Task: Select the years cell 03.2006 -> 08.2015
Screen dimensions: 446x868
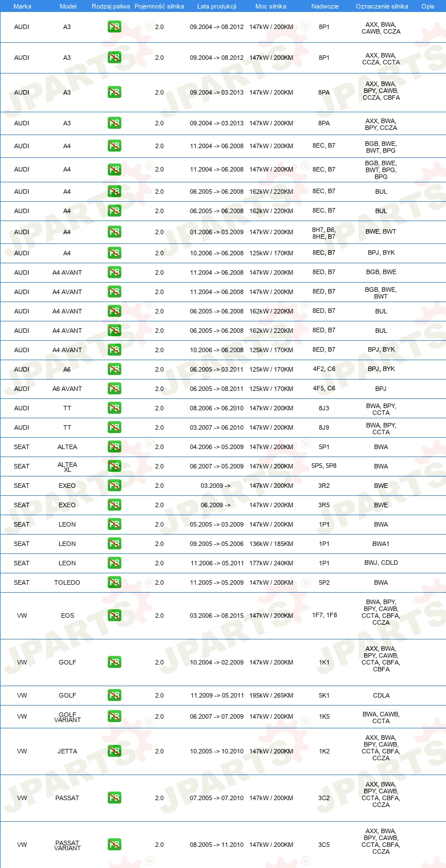Action: point(217,616)
